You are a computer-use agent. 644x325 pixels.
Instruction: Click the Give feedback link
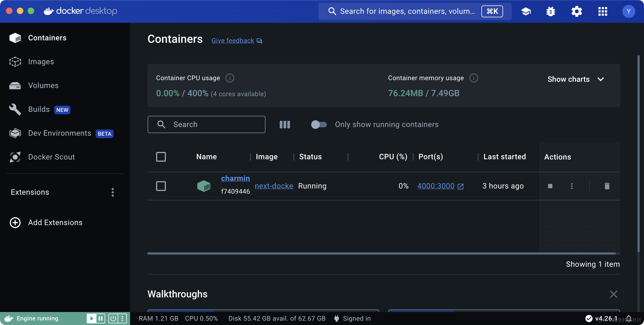click(233, 41)
